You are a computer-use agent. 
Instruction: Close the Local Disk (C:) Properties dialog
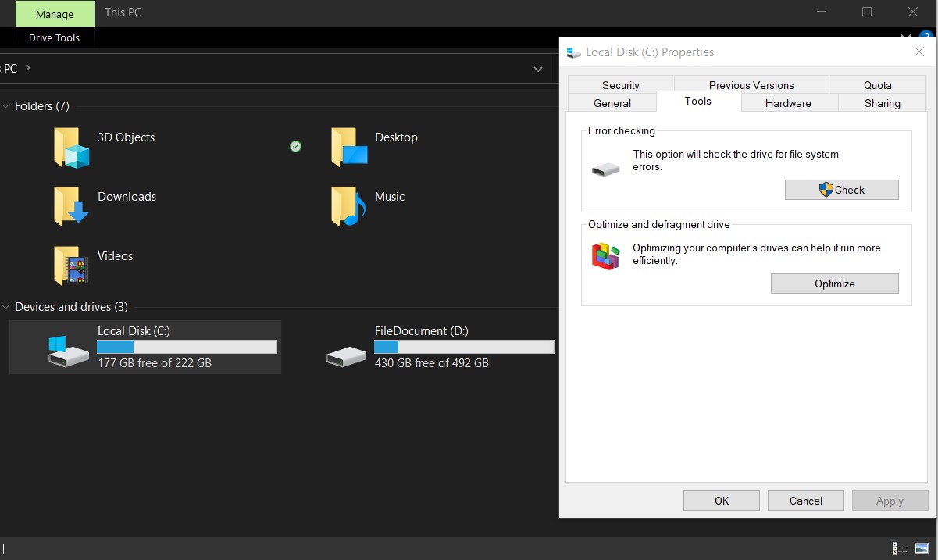coord(919,52)
